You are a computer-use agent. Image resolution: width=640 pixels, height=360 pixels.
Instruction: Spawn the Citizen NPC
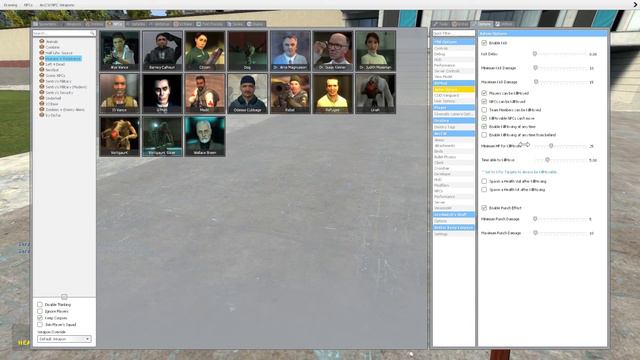(205, 51)
